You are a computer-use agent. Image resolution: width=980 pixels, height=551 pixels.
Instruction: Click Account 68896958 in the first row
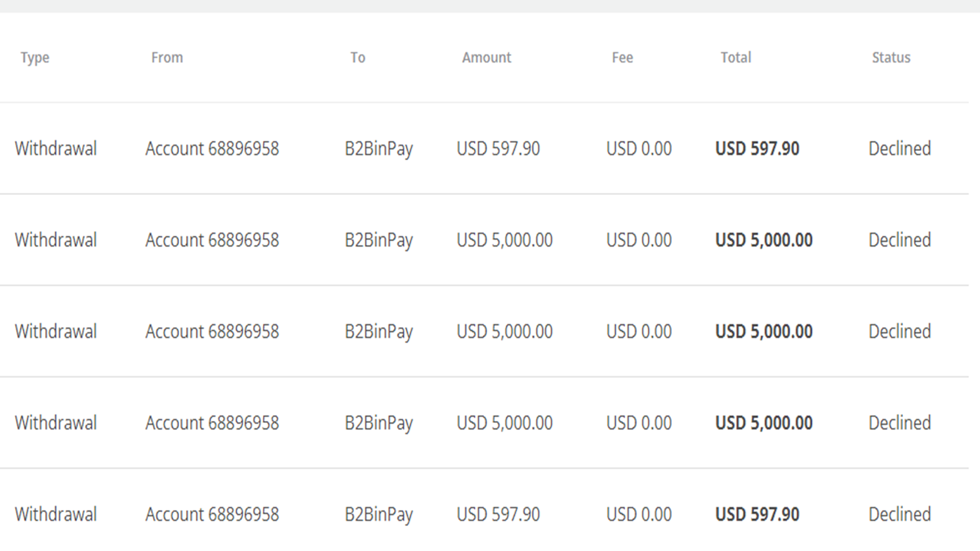[212, 148]
